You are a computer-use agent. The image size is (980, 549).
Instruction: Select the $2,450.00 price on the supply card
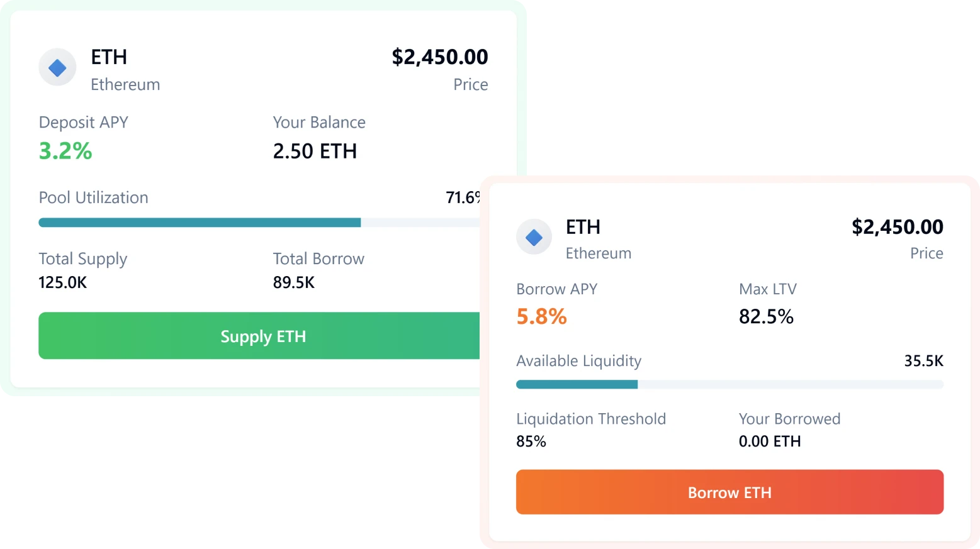(441, 57)
